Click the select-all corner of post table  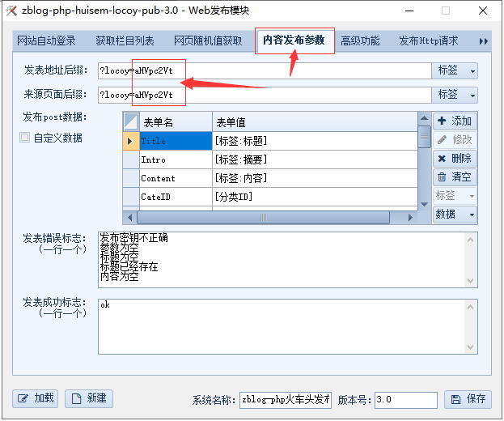click(131, 121)
